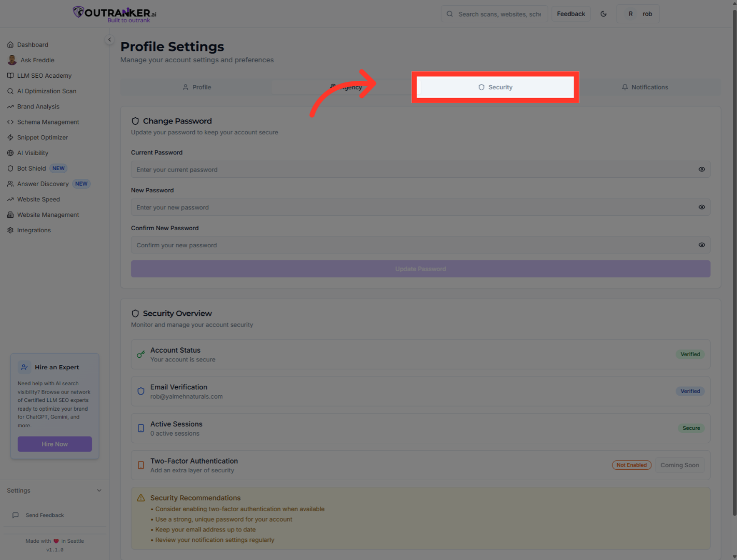Click the rob@yalmehnaturals.com email text

tap(187, 397)
